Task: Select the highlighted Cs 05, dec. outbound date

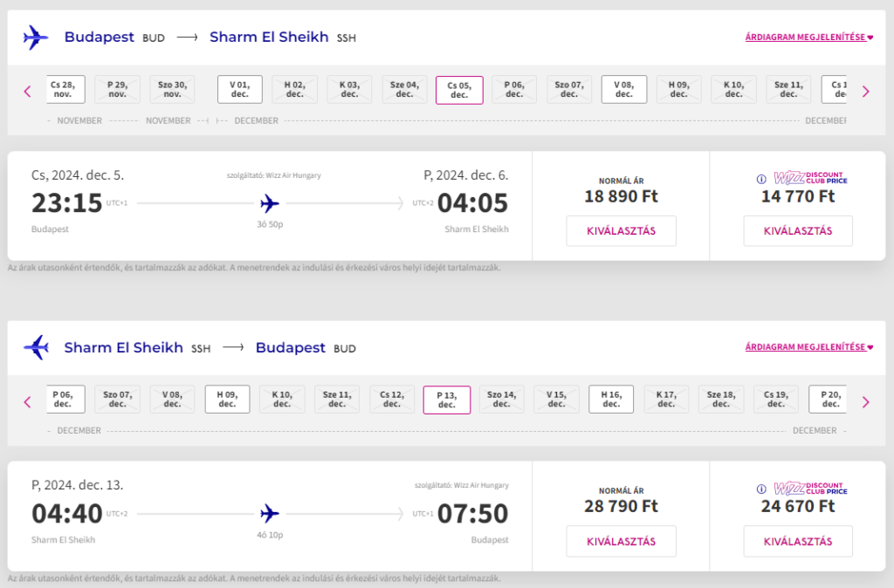Action: coord(459,90)
